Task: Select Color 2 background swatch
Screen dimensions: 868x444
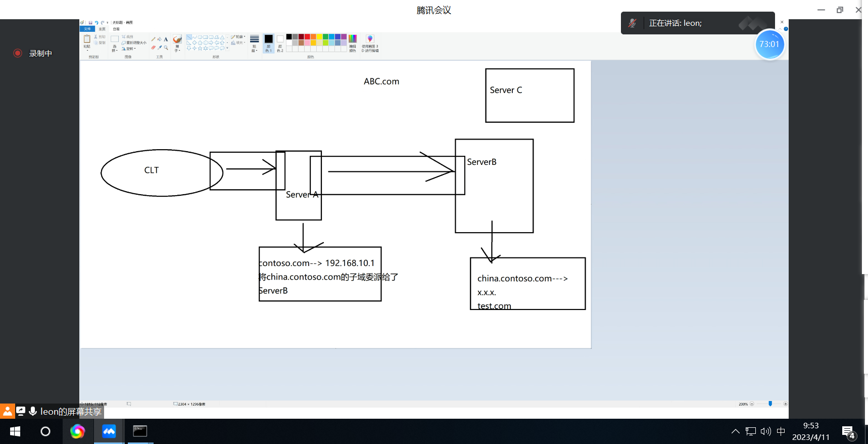Action: pyautogui.click(x=280, y=43)
